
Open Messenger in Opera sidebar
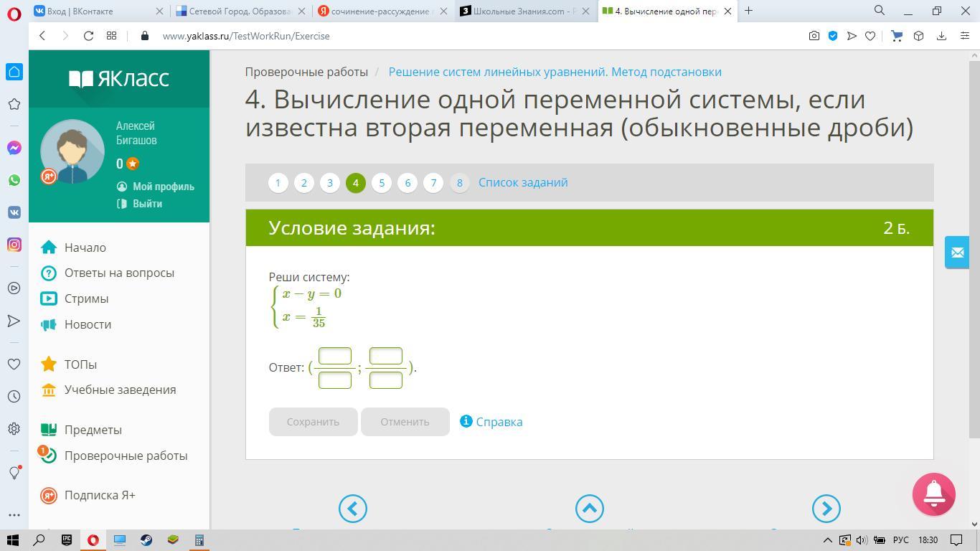point(14,148)
